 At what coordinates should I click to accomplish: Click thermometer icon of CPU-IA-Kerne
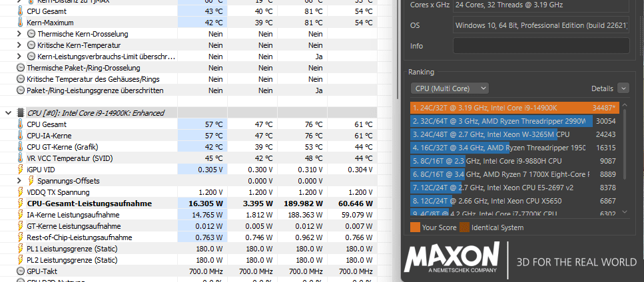point(21,136)
